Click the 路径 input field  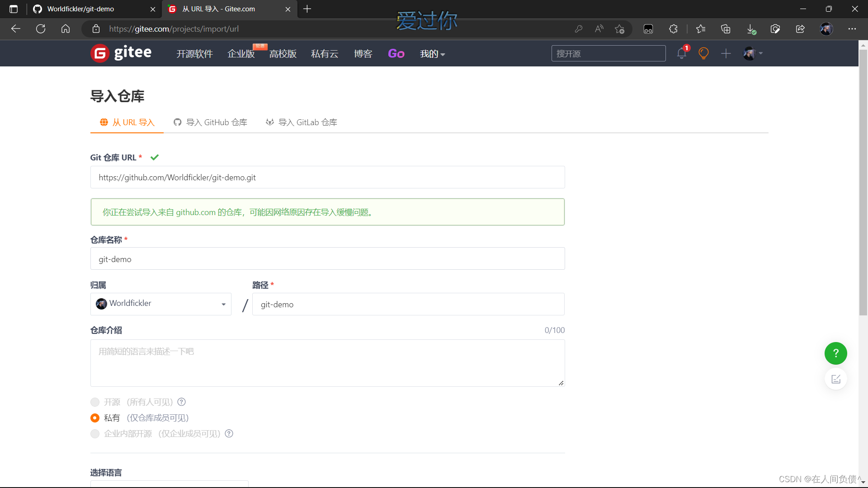click(x=408, y=304)
